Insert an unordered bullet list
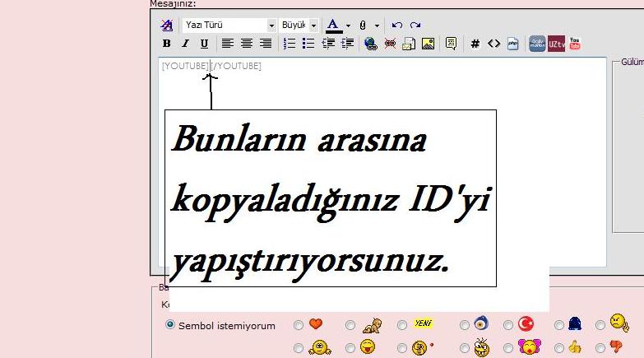644x358 pixels. pos(309,44)
